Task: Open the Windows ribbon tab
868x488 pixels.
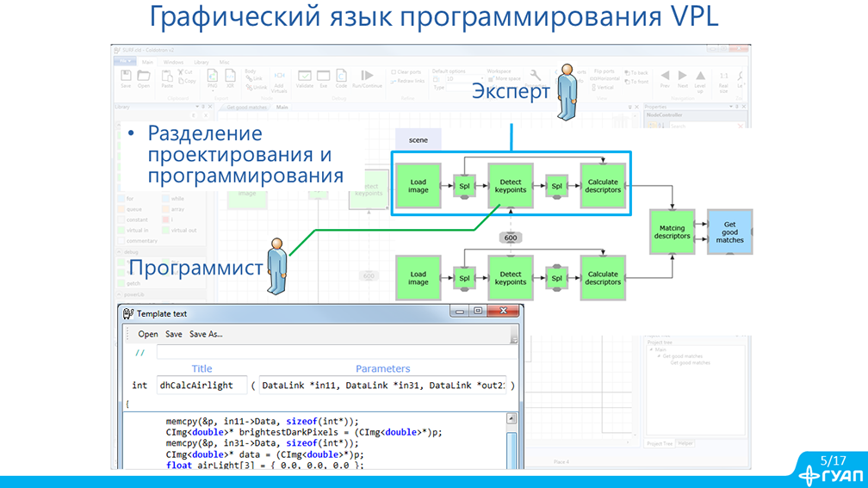Action: pos(173,62)
